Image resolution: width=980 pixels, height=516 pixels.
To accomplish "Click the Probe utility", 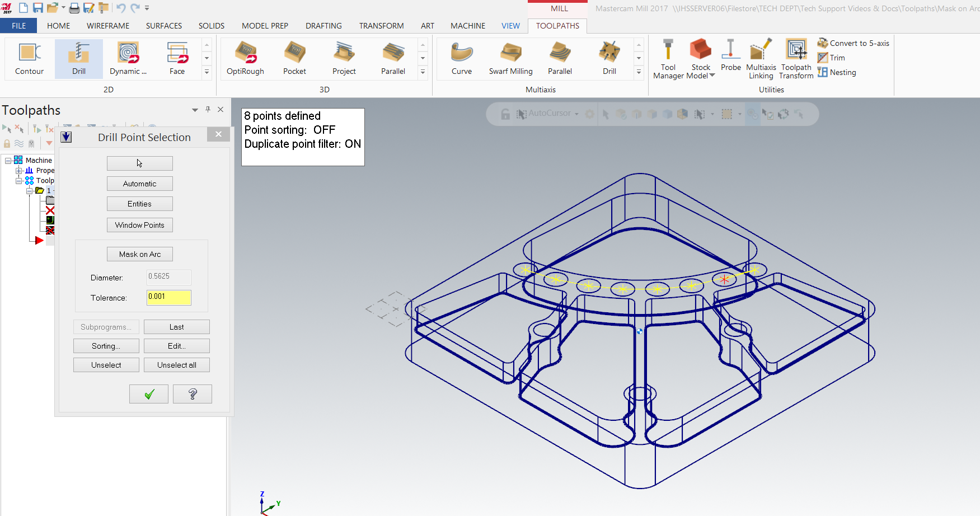I will point(731,55).
